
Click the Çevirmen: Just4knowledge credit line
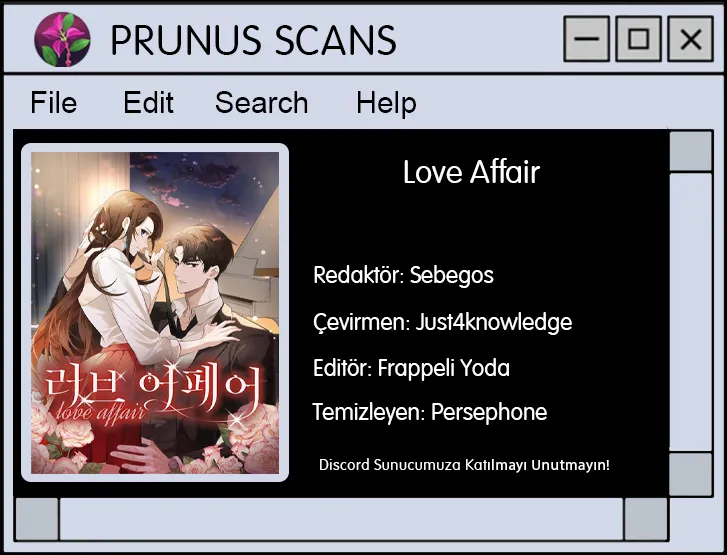point(443,322)
